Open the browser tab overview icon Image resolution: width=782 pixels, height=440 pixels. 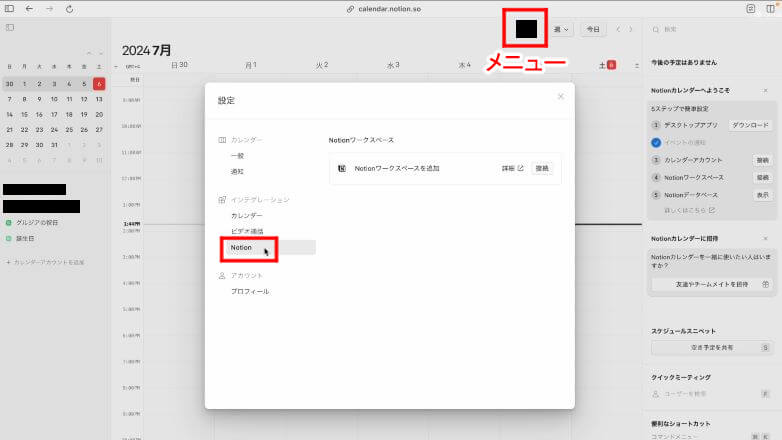click(771, 8)
